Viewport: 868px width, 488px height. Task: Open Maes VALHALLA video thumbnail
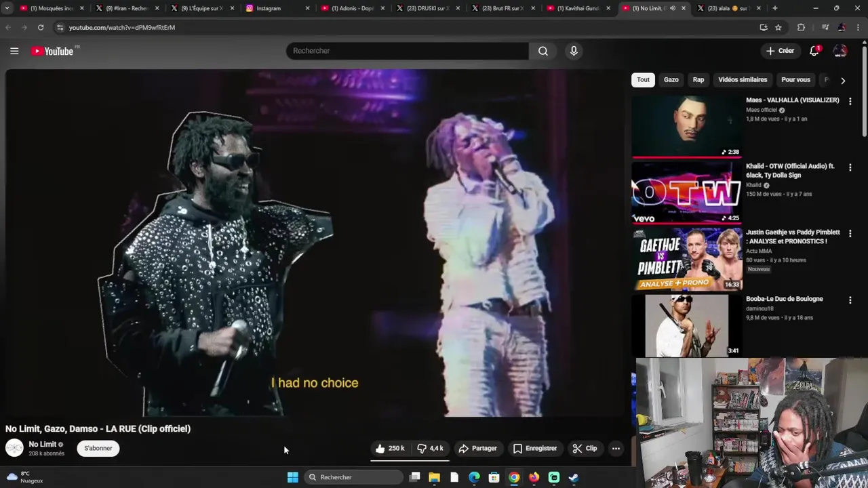[x=686, y=126]
